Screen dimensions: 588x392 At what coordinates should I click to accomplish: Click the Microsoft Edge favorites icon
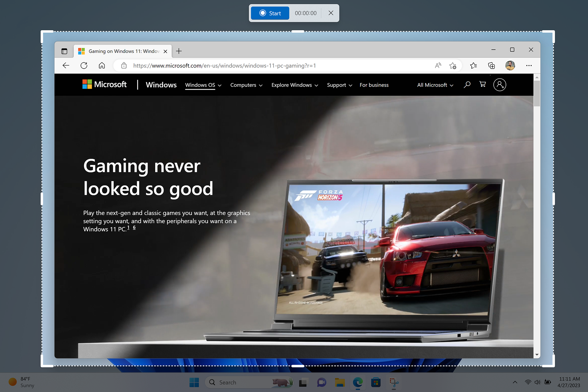pyautogui.click(x=473, y=66)
